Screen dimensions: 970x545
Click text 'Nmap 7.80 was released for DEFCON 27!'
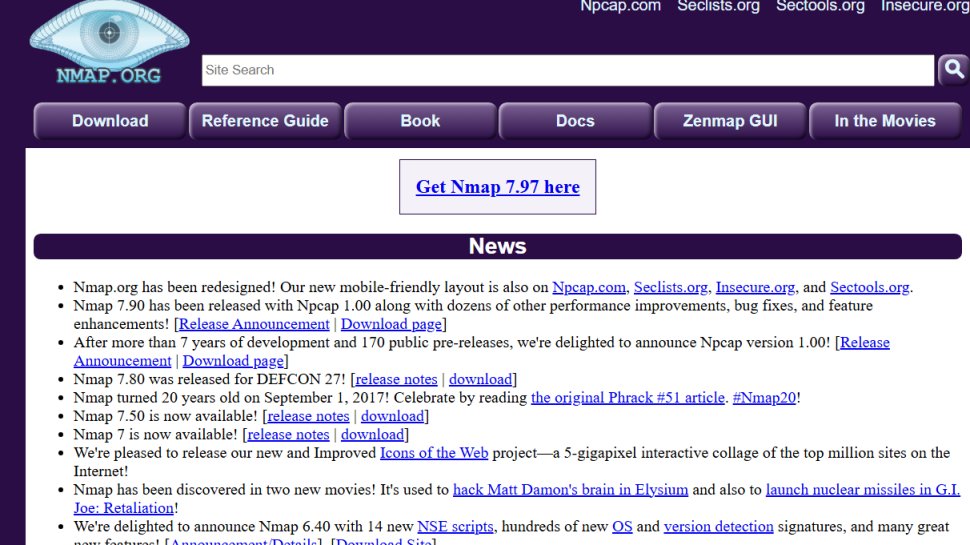(x=209, y=379)
